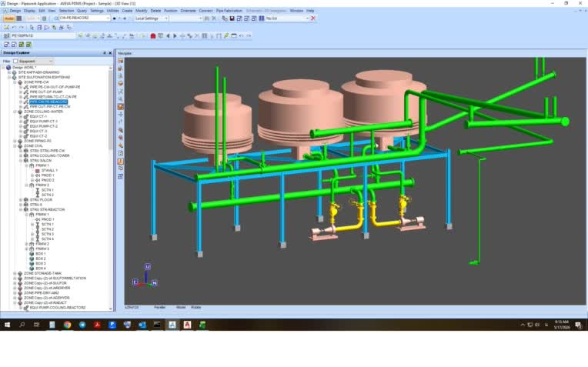Select the highlighted PIPE CW-PE-REACOR2 row
The image size is (588, 367).
(x=48, y=102)
